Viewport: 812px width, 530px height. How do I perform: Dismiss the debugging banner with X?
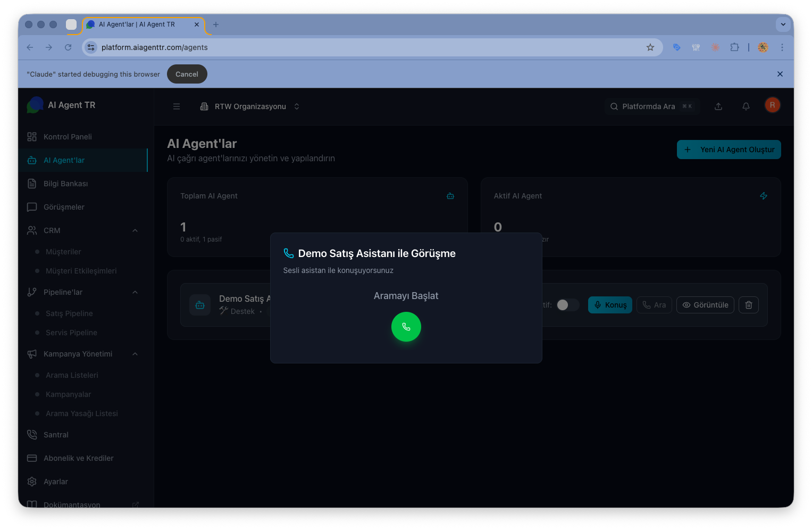coord(780,74)
